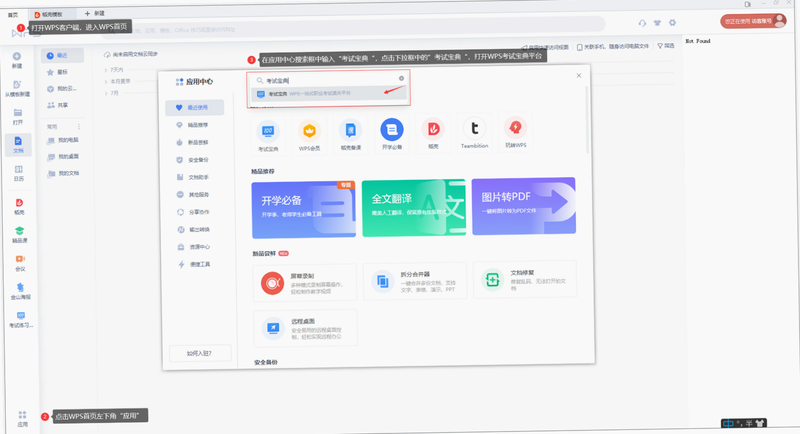
Task: Open the 屏幕录制 screen recorder card
Action: tap(305, 283)
